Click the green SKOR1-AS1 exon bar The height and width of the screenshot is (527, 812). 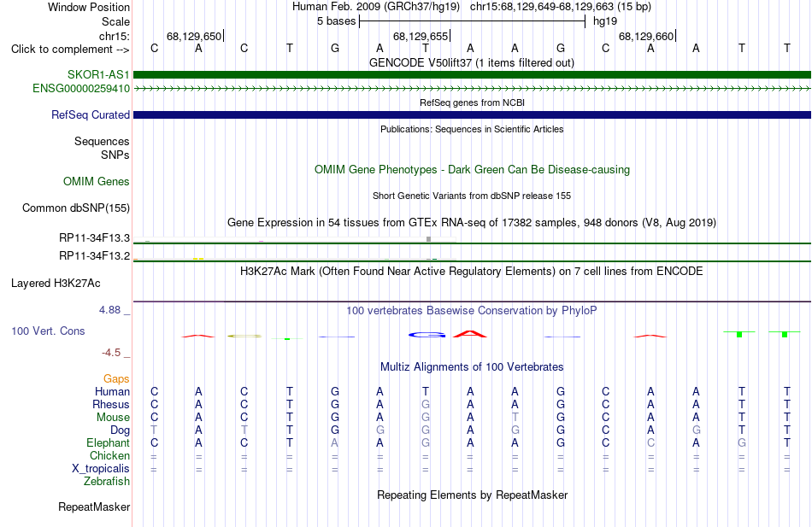[x=472, y=74]
